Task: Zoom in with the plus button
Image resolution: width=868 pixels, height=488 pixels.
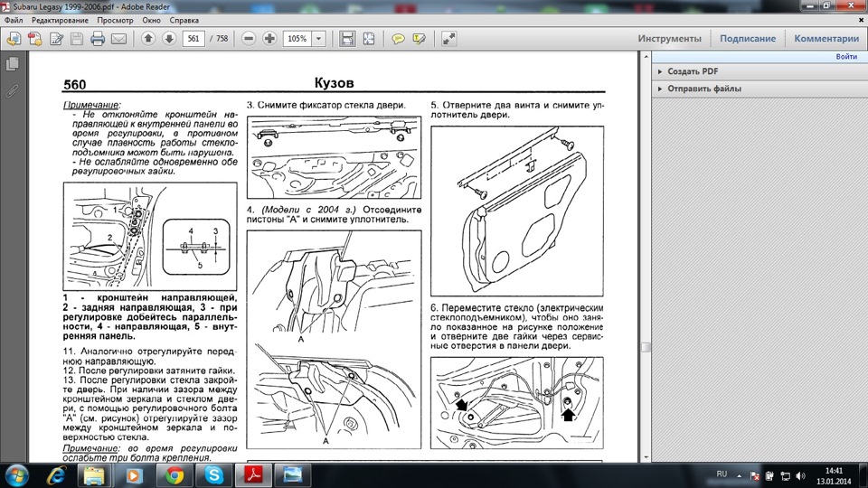Action: tap(269, 38)
